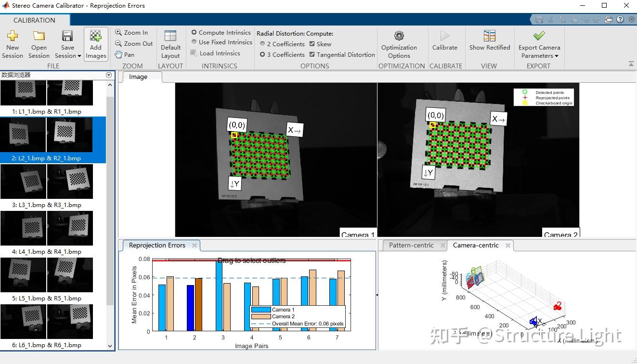637x364 pixels.
Task: Collapse the toolstrip with the up arrow
Action: coord(631,64)
